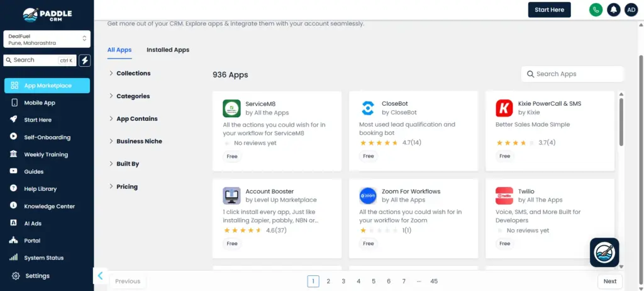Expand the Pricing filter
The width and height of the screenshot is (644, 291).
tap(123, 186)
